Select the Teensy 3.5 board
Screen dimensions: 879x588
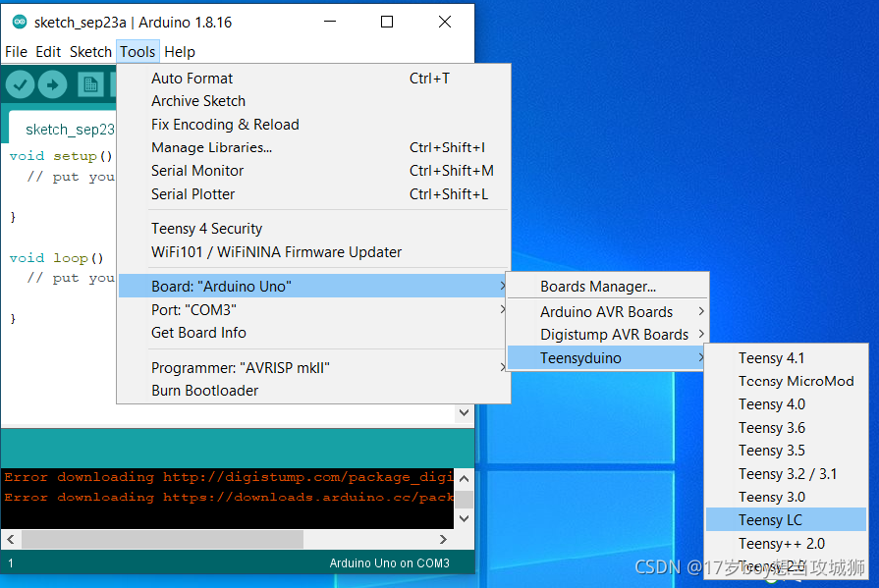786,451
